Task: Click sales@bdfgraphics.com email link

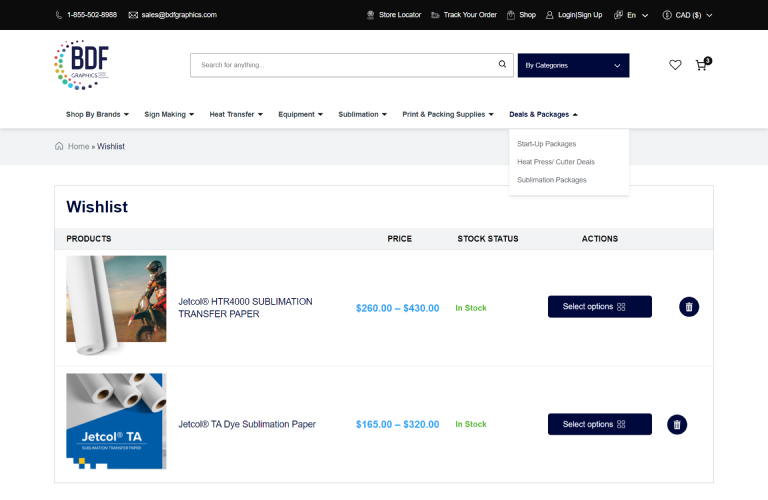Action: tap(179, 15)
